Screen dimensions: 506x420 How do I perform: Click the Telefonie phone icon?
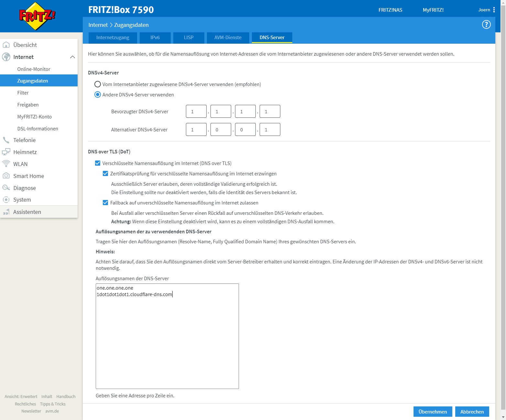click(6, 140)
